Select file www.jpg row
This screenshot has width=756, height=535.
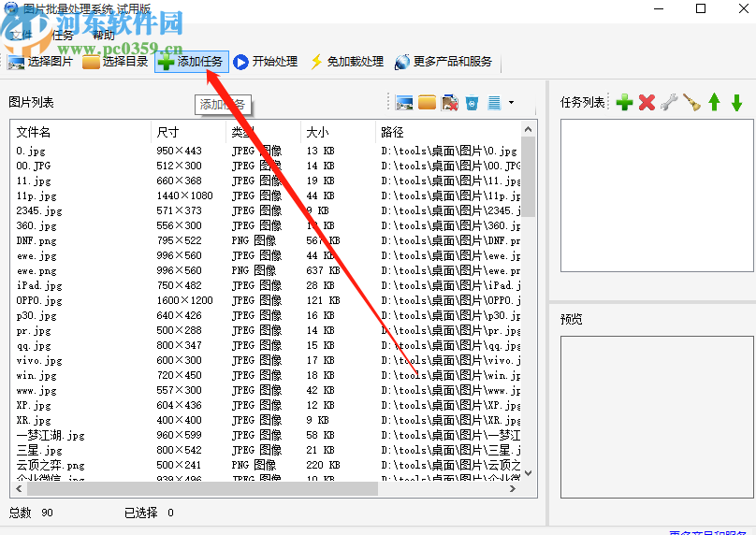(266, 390)
